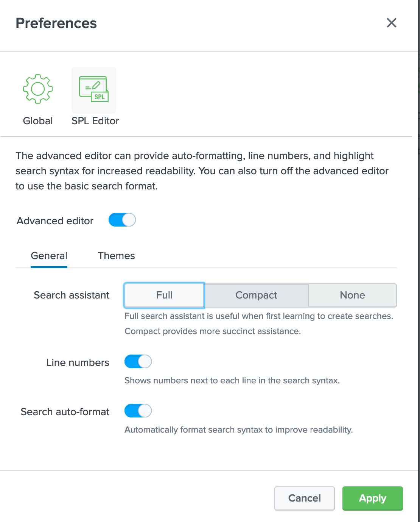
Task: Select Full search assistant mode
Action: [x=164, y=295]
